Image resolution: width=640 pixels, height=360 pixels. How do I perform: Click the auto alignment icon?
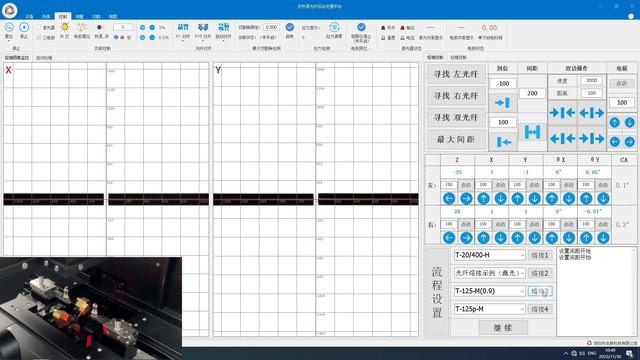point(223,27)
